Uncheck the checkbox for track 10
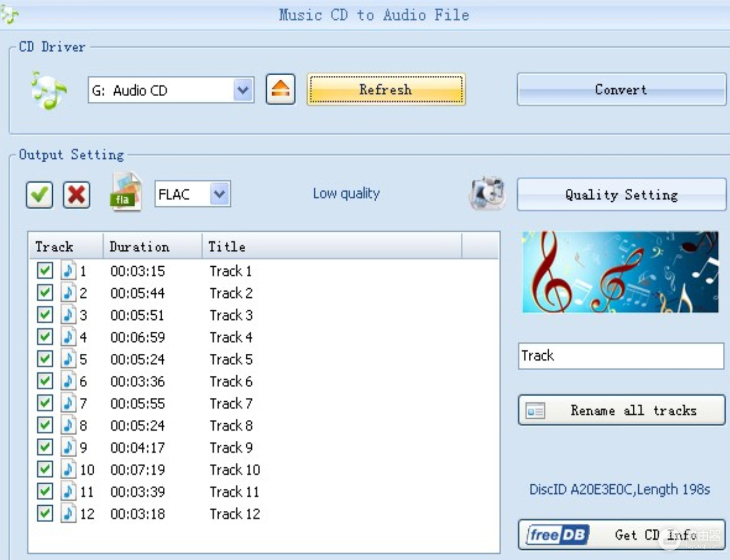 45,469
